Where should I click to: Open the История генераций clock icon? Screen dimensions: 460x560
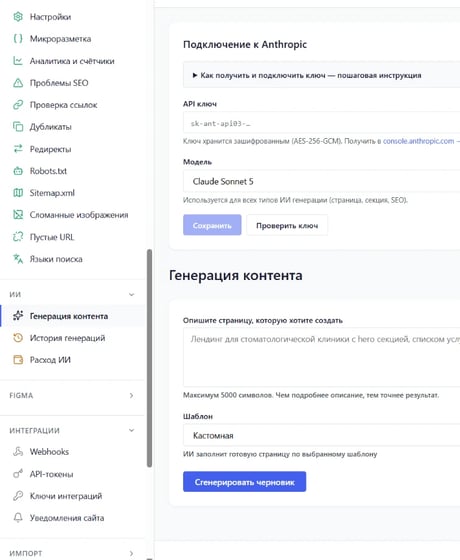pos(18,338)
